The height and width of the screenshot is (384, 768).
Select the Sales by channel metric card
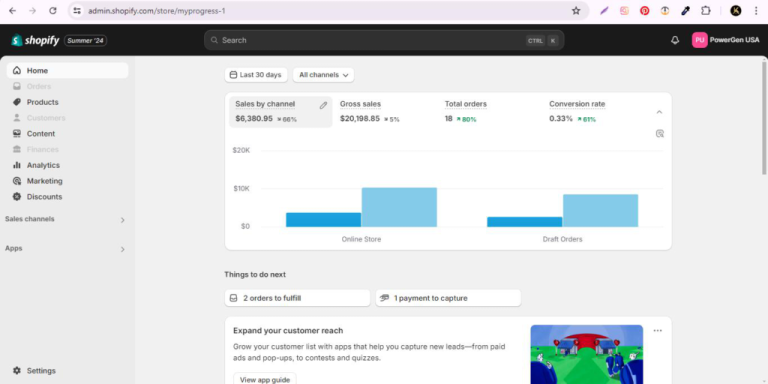click(x=281, y=112)
